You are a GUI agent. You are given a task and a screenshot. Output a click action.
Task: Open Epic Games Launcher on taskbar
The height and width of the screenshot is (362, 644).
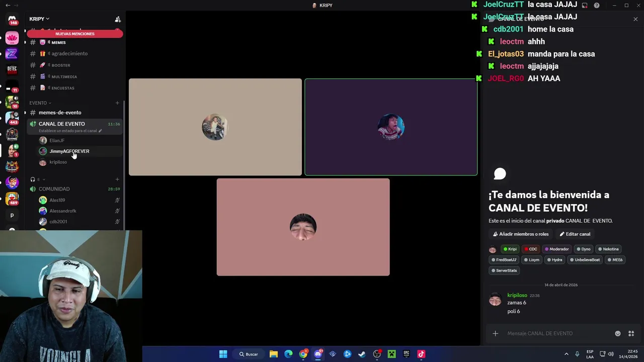coord(406,354)
